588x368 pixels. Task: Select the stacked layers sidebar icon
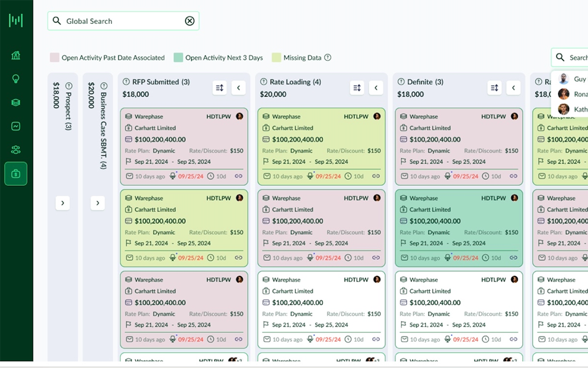click(x=16, y=103)
